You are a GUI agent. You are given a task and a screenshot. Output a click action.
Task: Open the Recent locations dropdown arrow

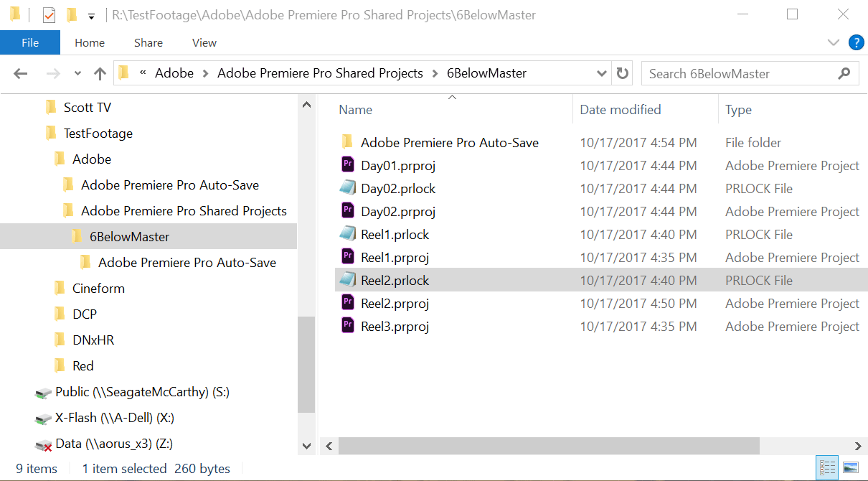coord(78,73)
